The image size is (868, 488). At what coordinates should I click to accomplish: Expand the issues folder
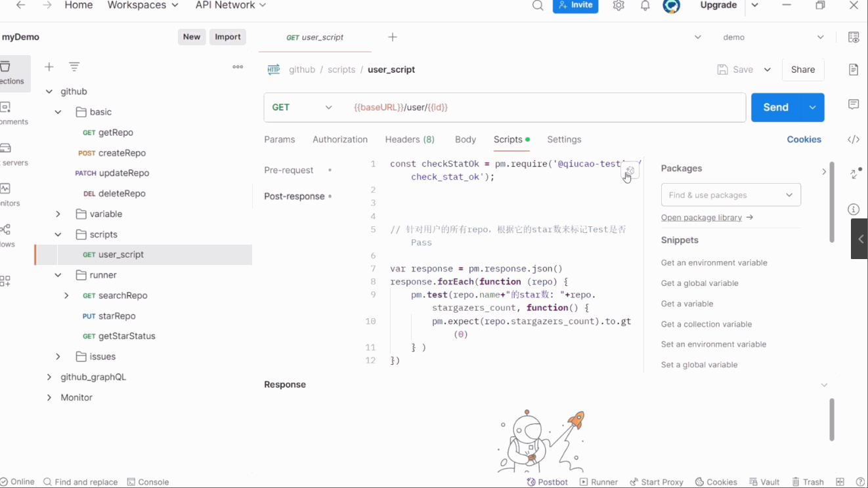[x=58, y=357]
